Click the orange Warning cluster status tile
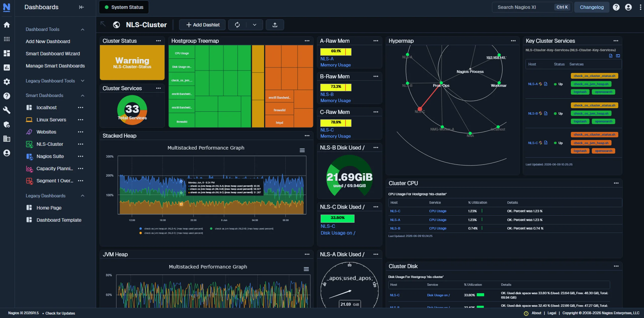The image size is (644, 318). (x=132, y=62)
